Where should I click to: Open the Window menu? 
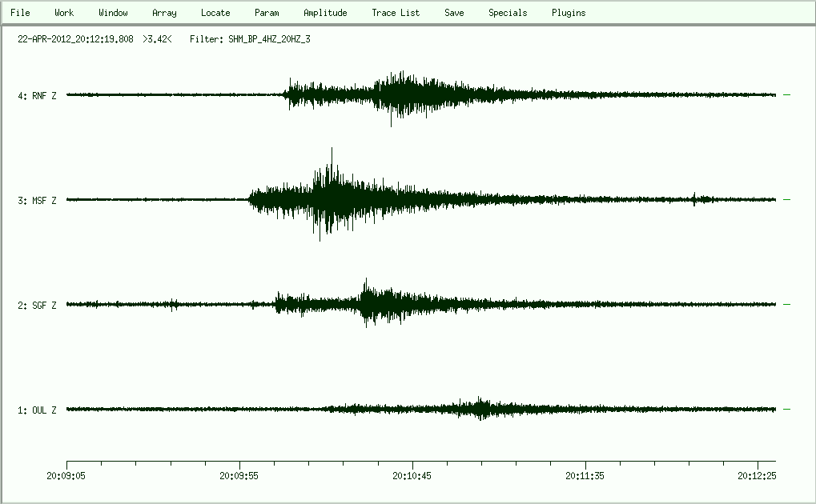tap(113, 13)
